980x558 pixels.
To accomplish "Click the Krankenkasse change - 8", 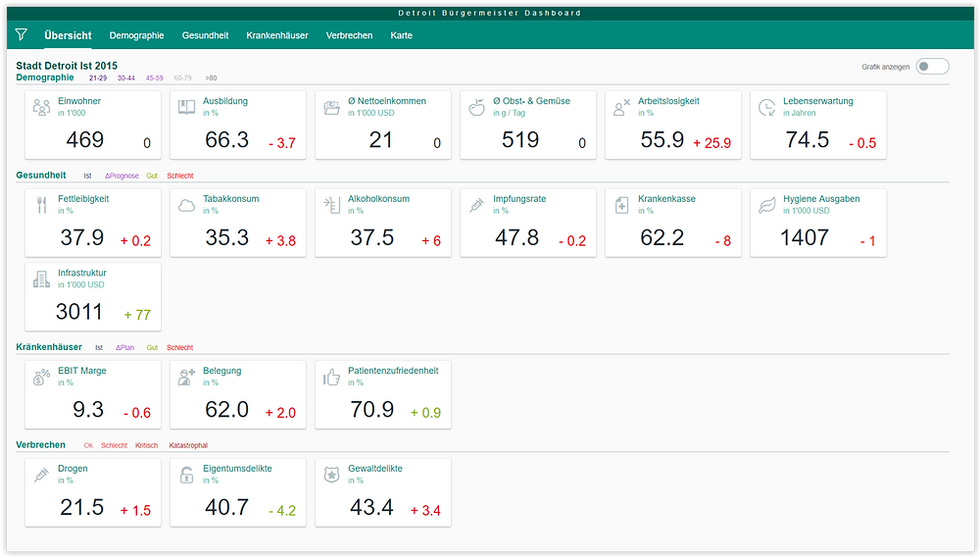I will (x=723, y=241).
